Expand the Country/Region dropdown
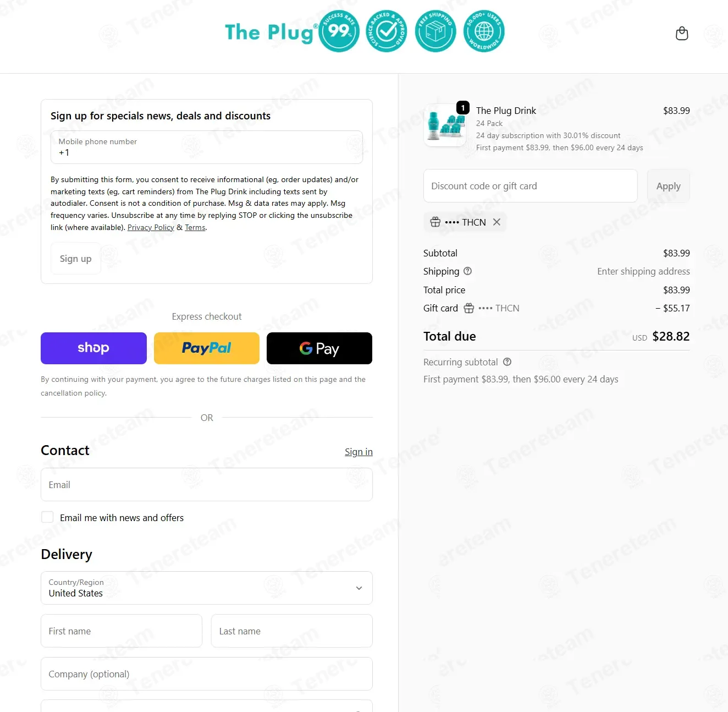Image resolution: width=728 pixels, height=712 pixels. pos(207,588)
